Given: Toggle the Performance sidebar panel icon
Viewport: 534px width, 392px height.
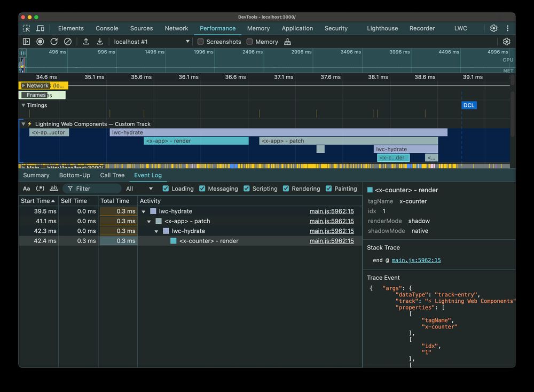Looking at the screenshot, I should coord(26,42).
